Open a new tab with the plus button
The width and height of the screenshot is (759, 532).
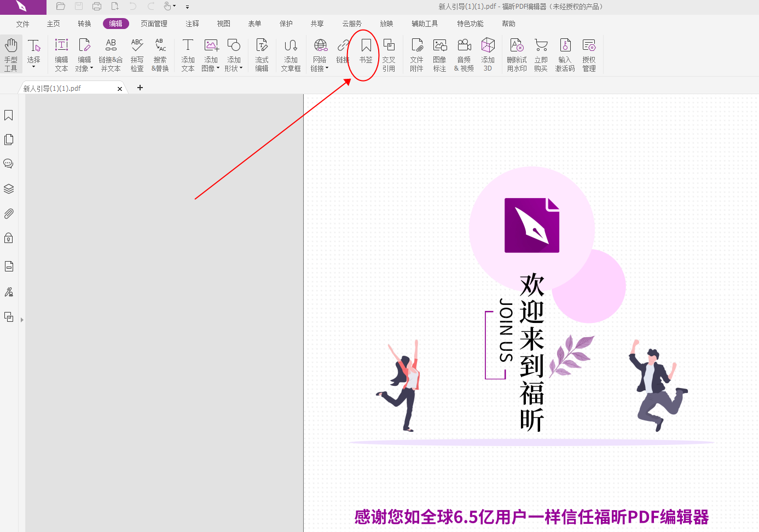pyautogui.click(x=140, y=88)
